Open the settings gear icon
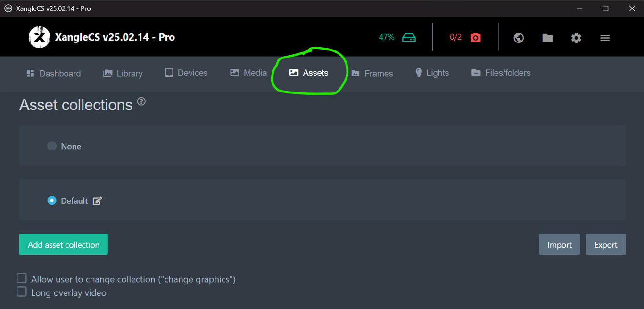The height and width of the screenshot is (309, 644). coord(576,38)
